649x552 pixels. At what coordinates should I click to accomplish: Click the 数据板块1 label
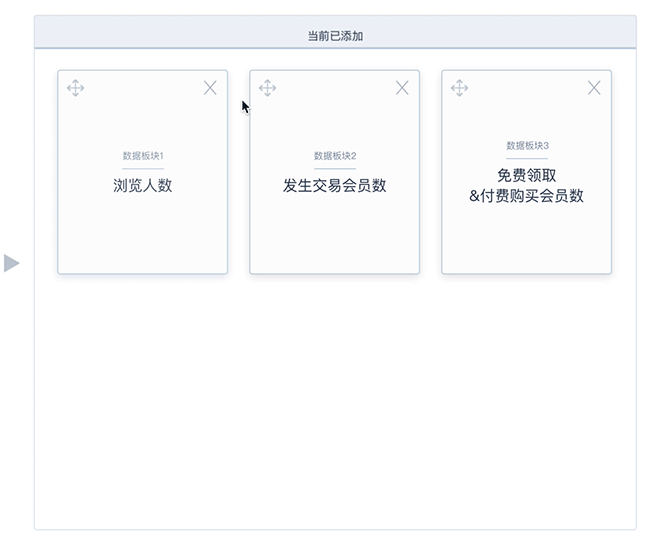[143, 156]
